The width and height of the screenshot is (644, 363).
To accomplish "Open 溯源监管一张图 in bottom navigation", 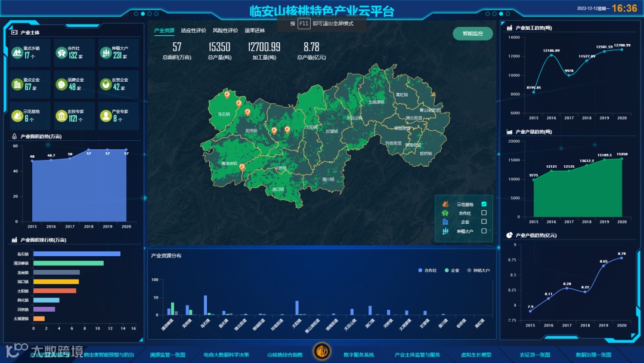I will click(168, 355).
